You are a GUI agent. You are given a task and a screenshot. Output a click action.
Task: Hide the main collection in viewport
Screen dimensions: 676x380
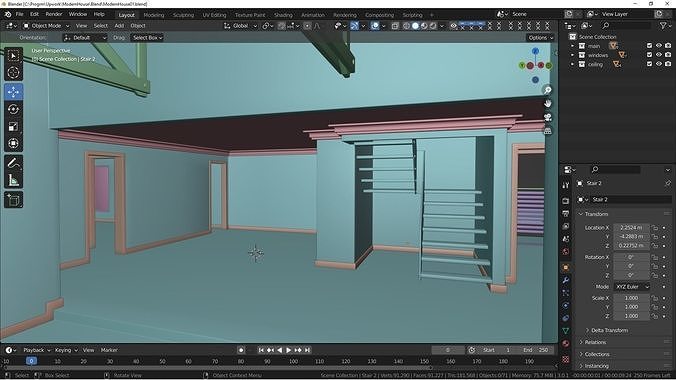659,46
